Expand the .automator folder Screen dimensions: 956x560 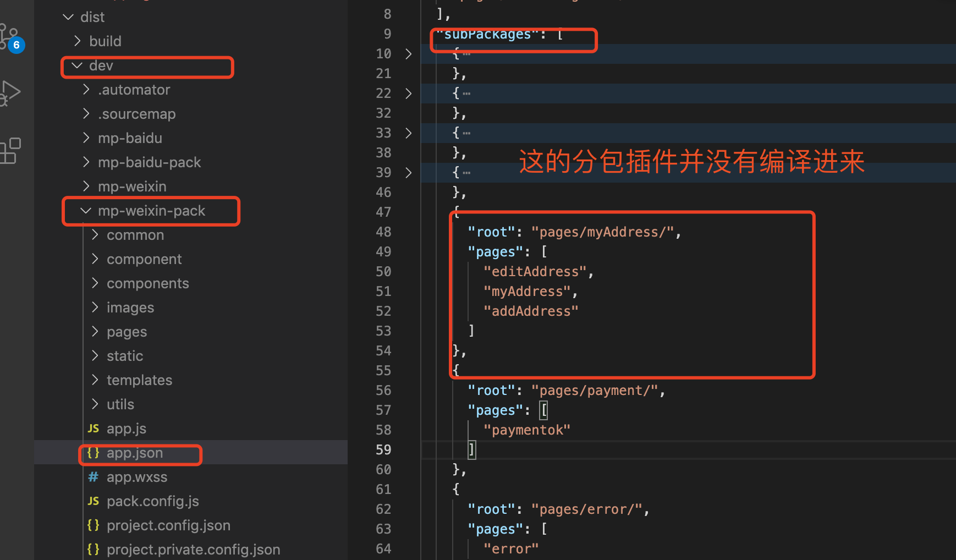[x=86, y=90]
